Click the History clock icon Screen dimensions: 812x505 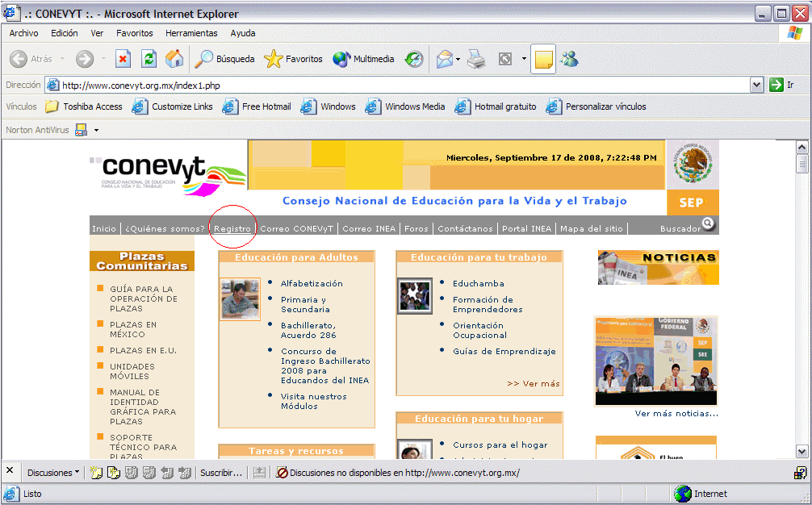coord(414,59)
